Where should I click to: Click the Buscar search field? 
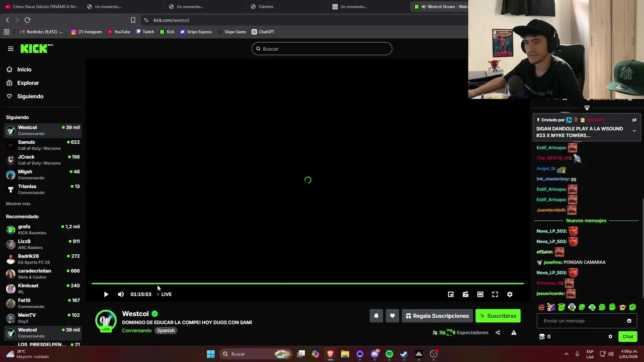(322, 49)
